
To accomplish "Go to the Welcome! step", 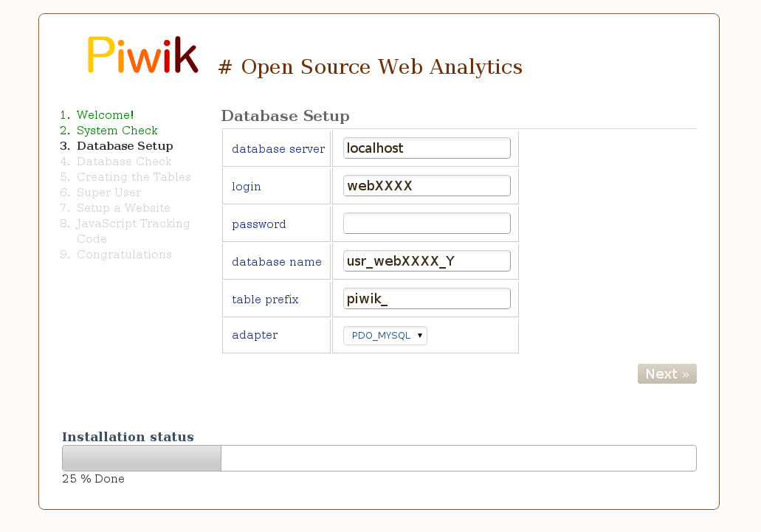I will (105, 115).
